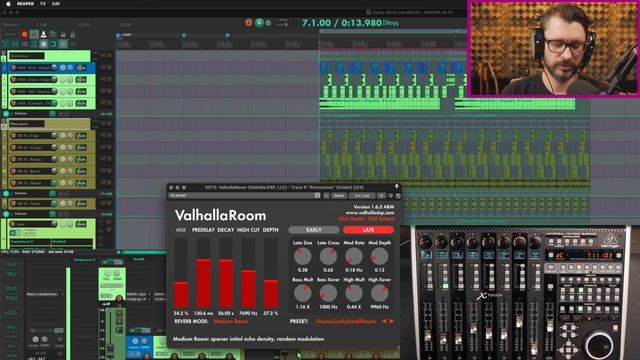The height and width of the screenshot is (360, 640).
Task: Open the www.valhalladsp.com link
Action: pyautogui.click(x=370, y=213)
